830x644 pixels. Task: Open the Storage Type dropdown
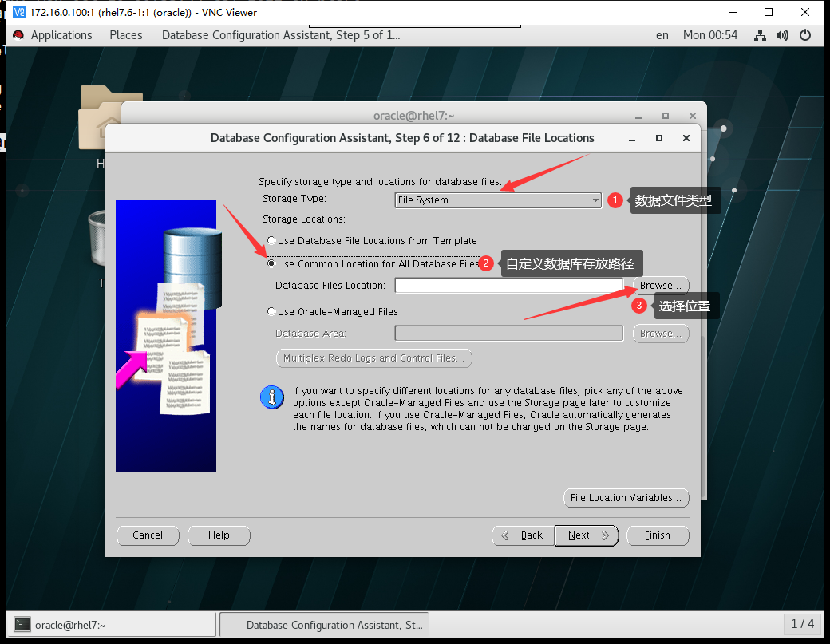click(497, 200)
